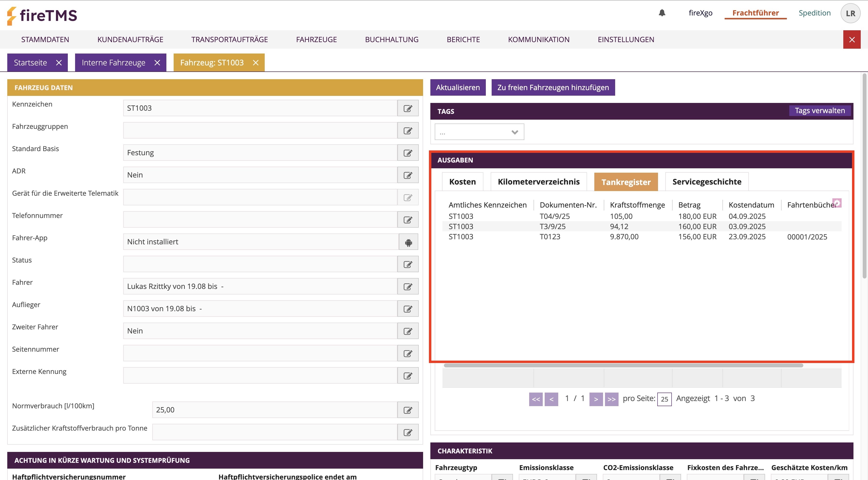Screen dimensions: 868x480
Task: Open the FAHRZEUGE menu
Action: [x=316, y=39]
